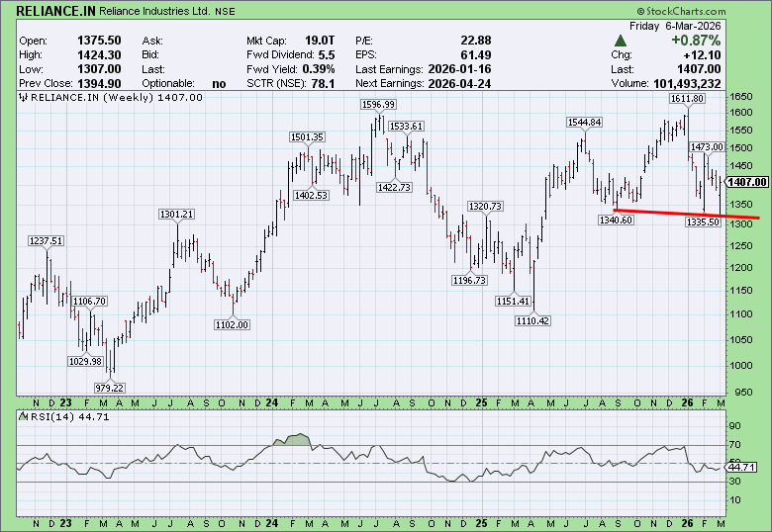Viewport: 772px width, 532px height.
Task: Click the 1151.41 price label
Action: 513,301
